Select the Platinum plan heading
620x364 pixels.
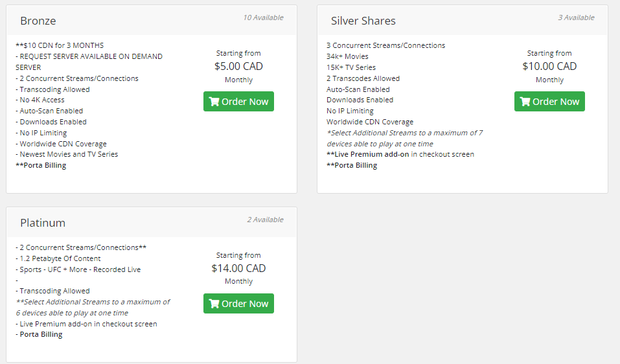pyautogui.click(x=43, y=223)
